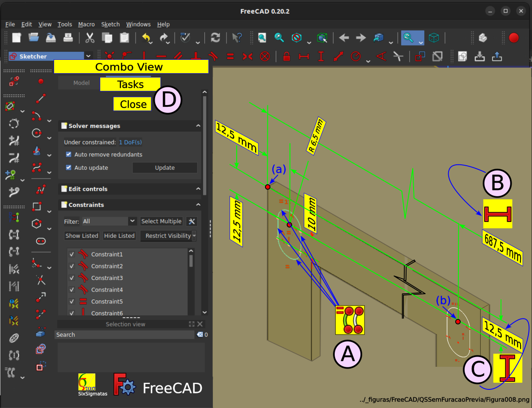Toggle Auto remove redundants checkbox
This screenshot has height=408, width=532.
tap(69, 155)
